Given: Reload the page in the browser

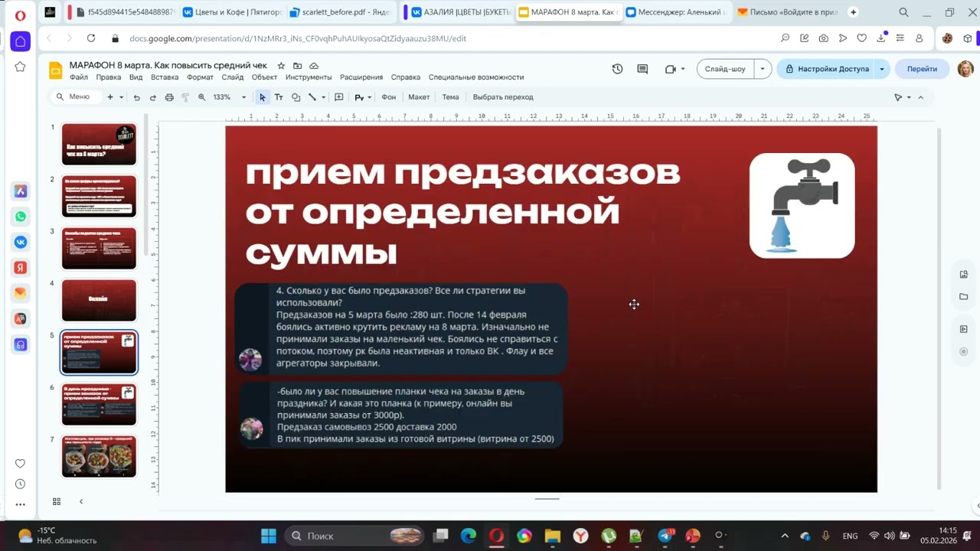Looking at the screenshot, I should 91,38.
